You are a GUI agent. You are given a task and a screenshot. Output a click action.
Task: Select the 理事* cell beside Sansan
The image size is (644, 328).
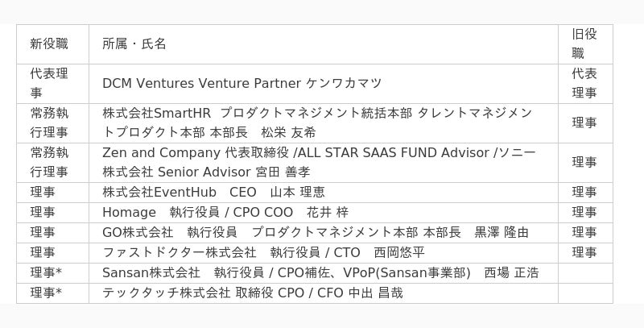[52, 273]
